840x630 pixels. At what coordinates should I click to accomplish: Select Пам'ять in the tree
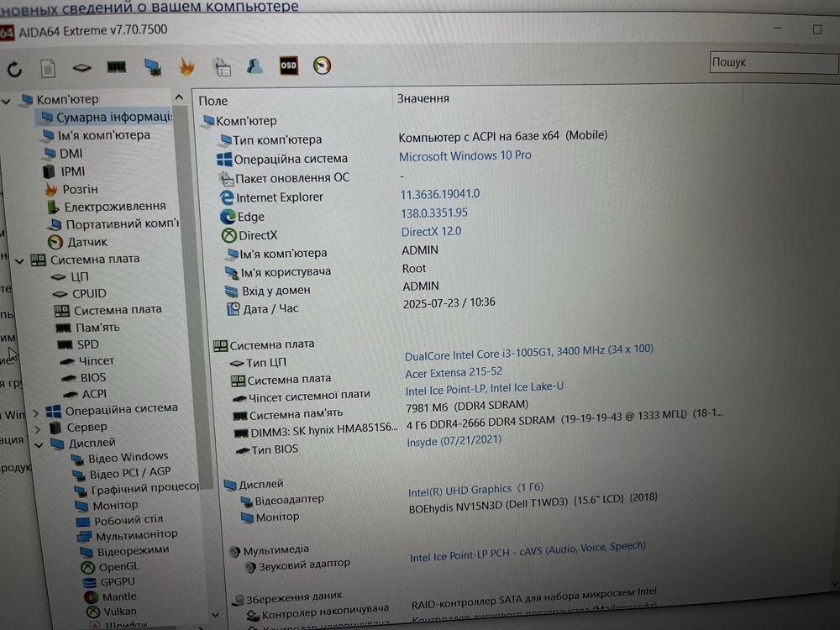coord(87,327)
